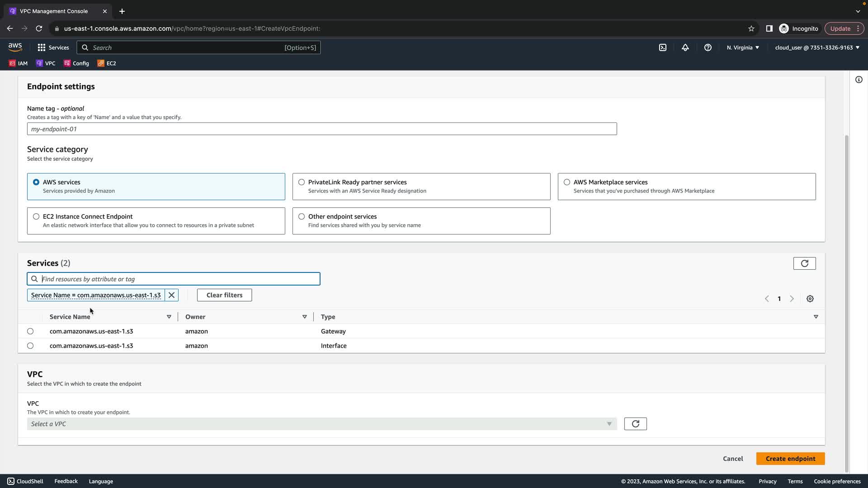Open the help question mark menu

(708, 47)
